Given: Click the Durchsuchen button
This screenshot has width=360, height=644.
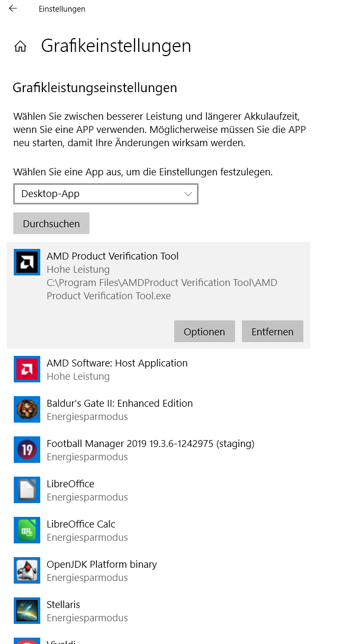Looking at the screenshot, I should [x=51, y=223].
